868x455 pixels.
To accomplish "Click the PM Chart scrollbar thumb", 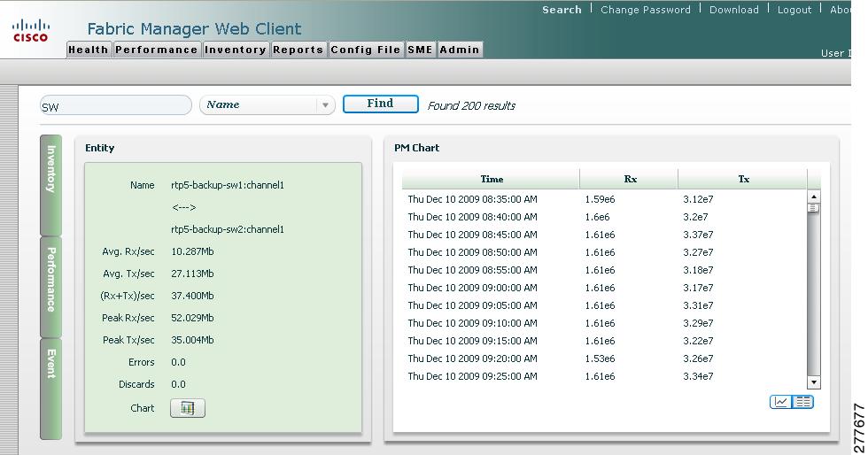I will [813, 208].
